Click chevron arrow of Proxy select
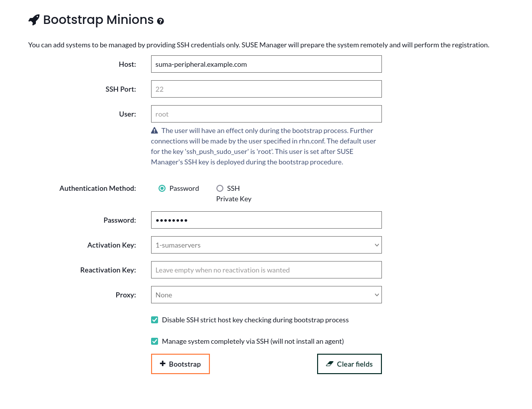 (x=376, y=295)
